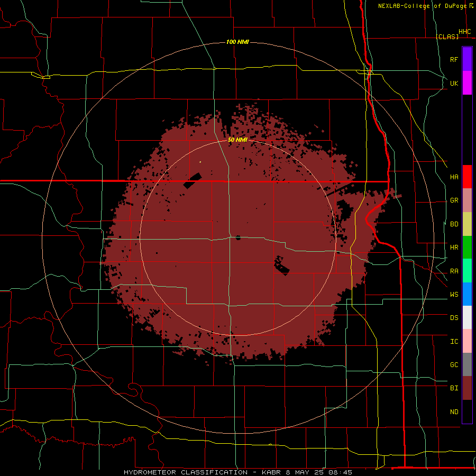The image size is (476, 476).
Task: Click the 50 NMI range ring label
Action: coord(237,140)
